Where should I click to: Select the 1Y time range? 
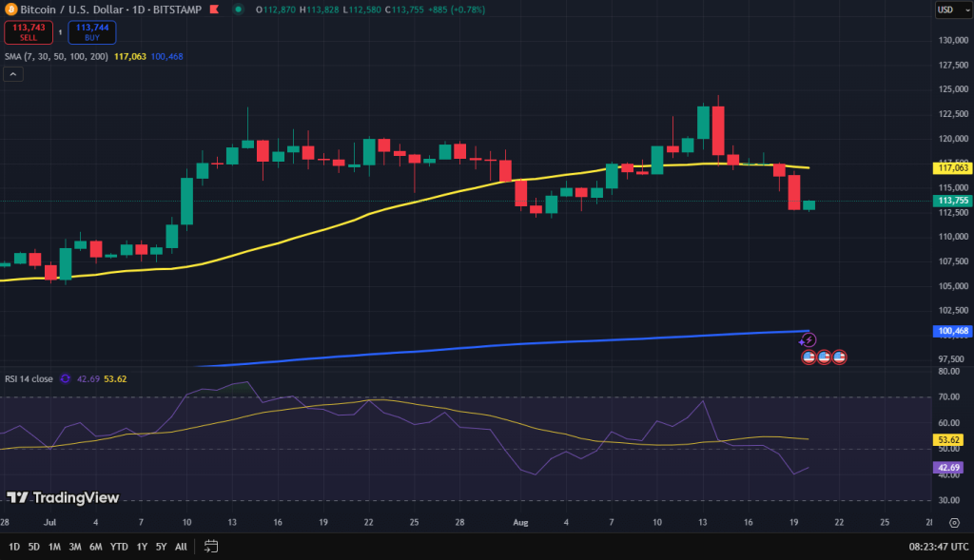(143, 547)
